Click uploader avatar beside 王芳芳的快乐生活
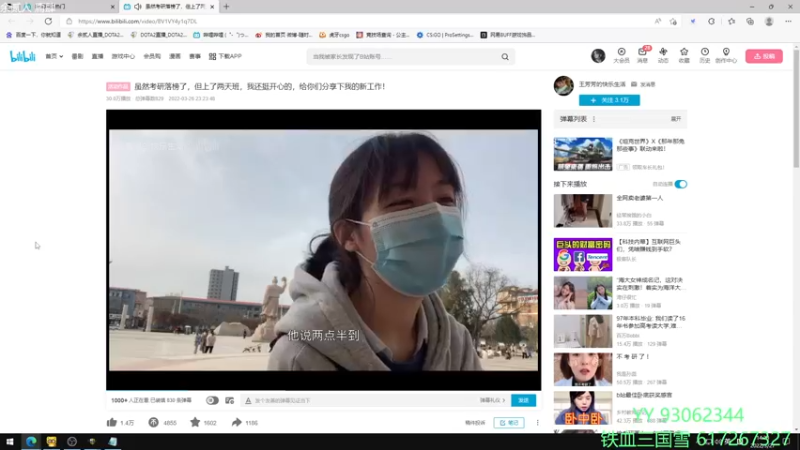The height and width of the screenshot is (450, 800). coord(564,86)
